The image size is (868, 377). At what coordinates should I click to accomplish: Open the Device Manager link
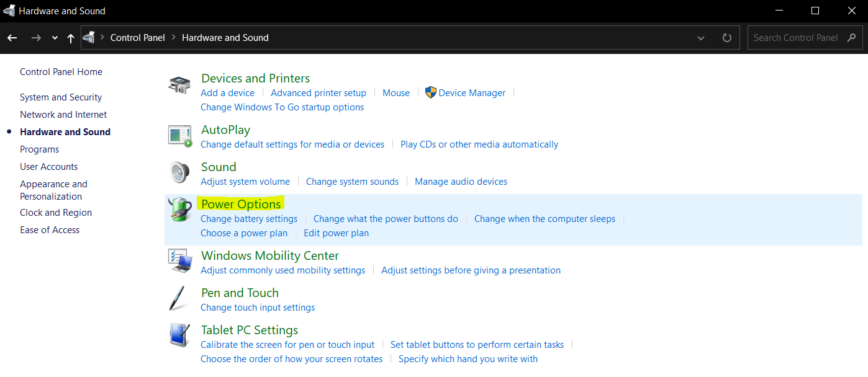[x=471, y=93]
